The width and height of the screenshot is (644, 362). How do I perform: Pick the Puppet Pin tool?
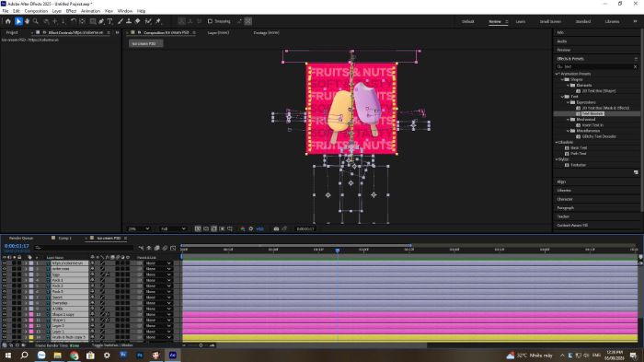tap(158, 21)
